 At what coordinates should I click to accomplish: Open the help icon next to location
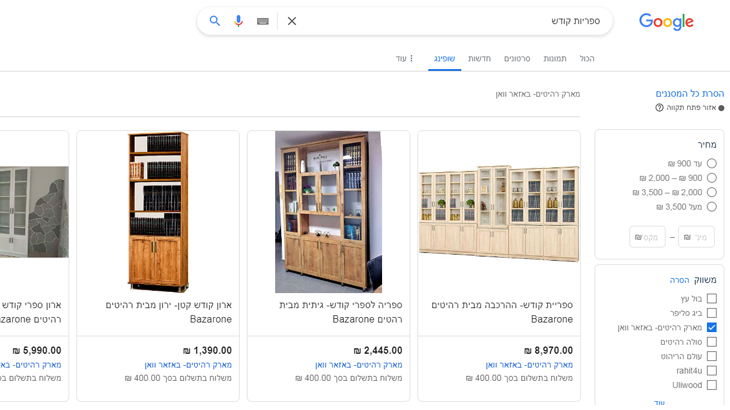point(659,108)
